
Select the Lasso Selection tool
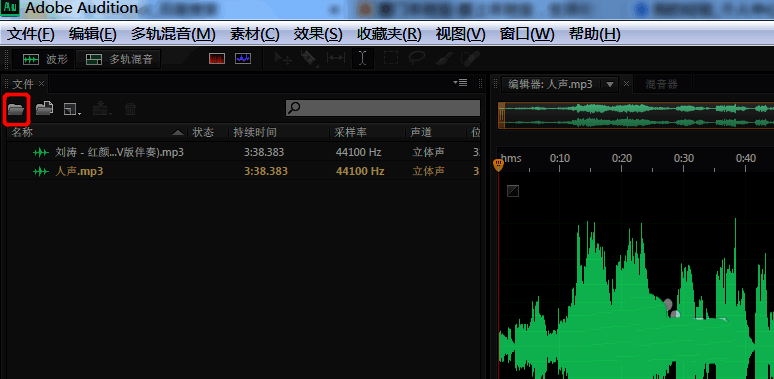pyautogui.click(x=417, y=59)
